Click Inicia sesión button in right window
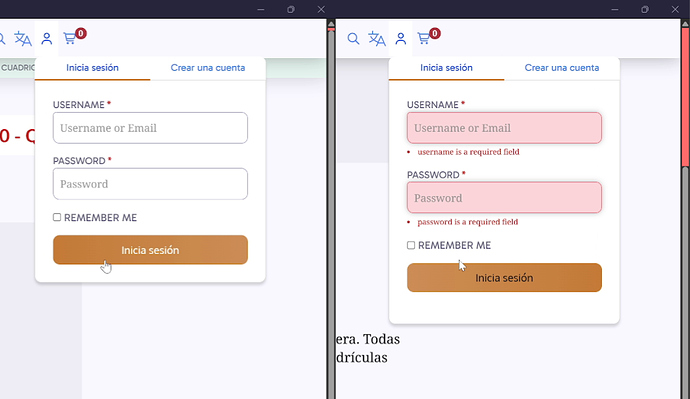The height and width of the screenshot is (399, 690). tap(504, 278)
